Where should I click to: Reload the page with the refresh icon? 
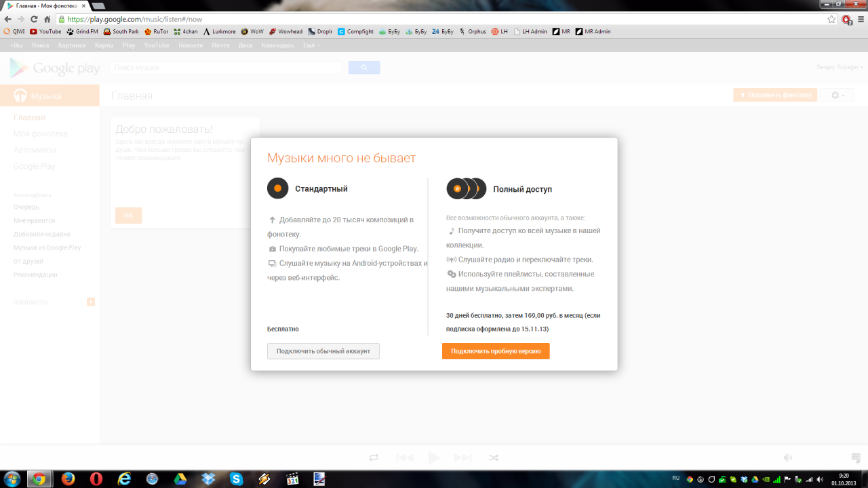pos(34,20)
